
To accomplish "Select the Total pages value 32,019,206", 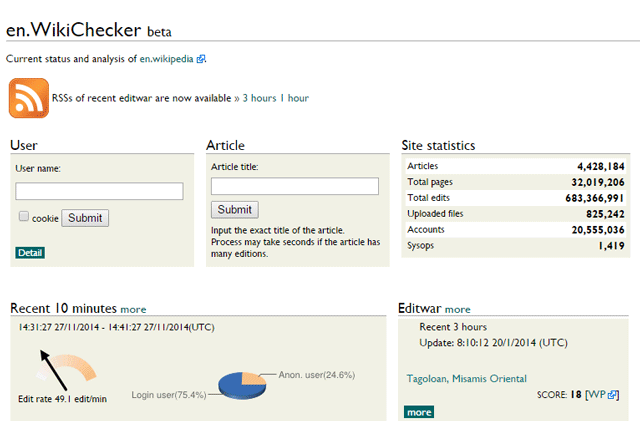I will (598, 182).
